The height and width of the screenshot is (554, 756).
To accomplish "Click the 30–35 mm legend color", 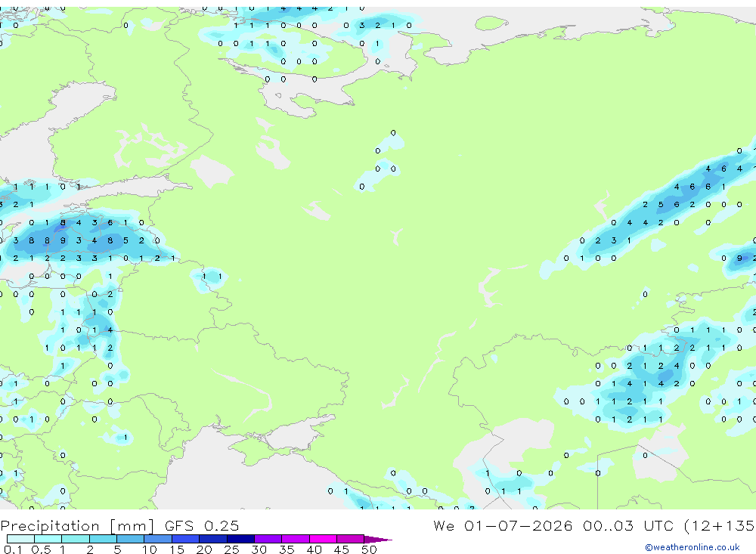I will (268, 539).
